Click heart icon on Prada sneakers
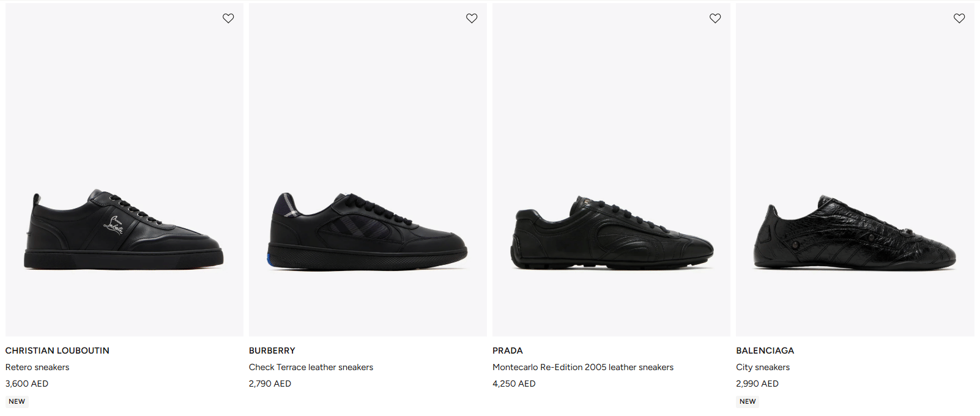The height and width of the screenshot is (416, 980). [x=715, y=18]
